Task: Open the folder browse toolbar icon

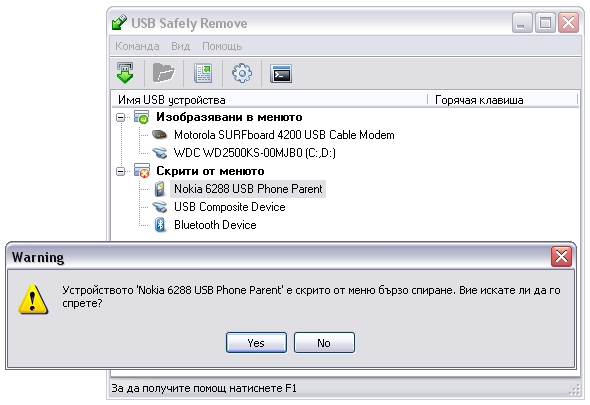Action: click(x=164, y=73)
